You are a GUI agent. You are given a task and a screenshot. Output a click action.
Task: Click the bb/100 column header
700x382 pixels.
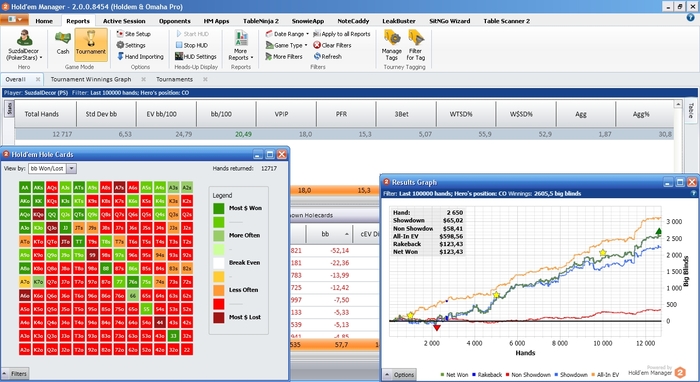pos(226,114)
